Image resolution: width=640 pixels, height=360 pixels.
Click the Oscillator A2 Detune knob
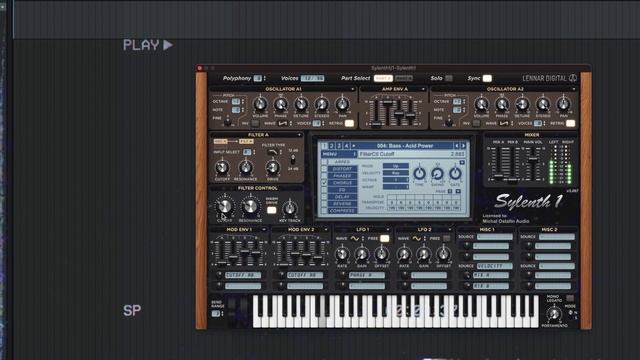point(522,104)
